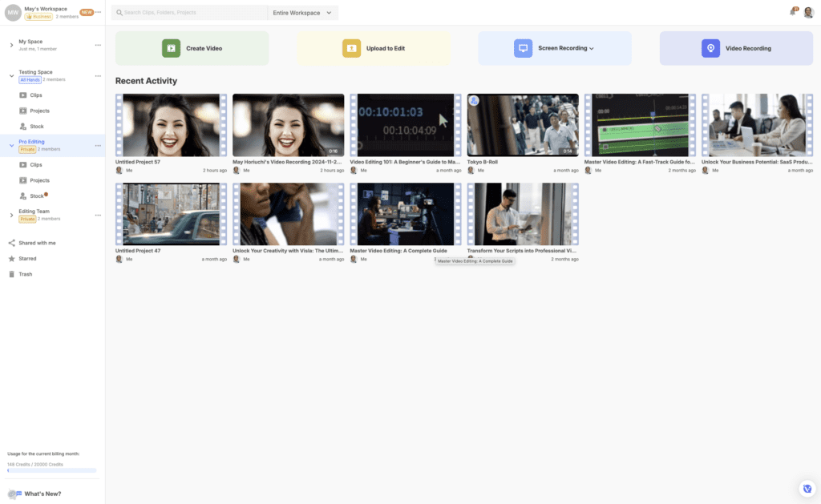Click the What's New chat bubble icon
821x504 pixels.
(x=14, y=494)
